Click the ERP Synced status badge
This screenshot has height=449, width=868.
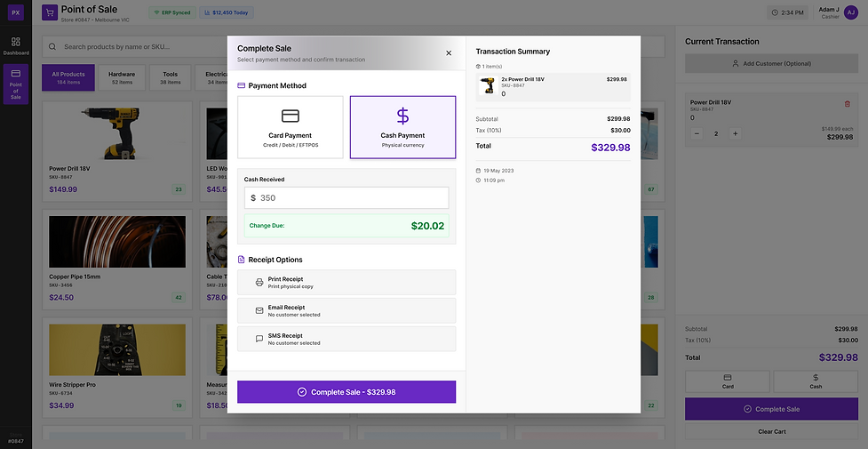[x=172, y=12]
